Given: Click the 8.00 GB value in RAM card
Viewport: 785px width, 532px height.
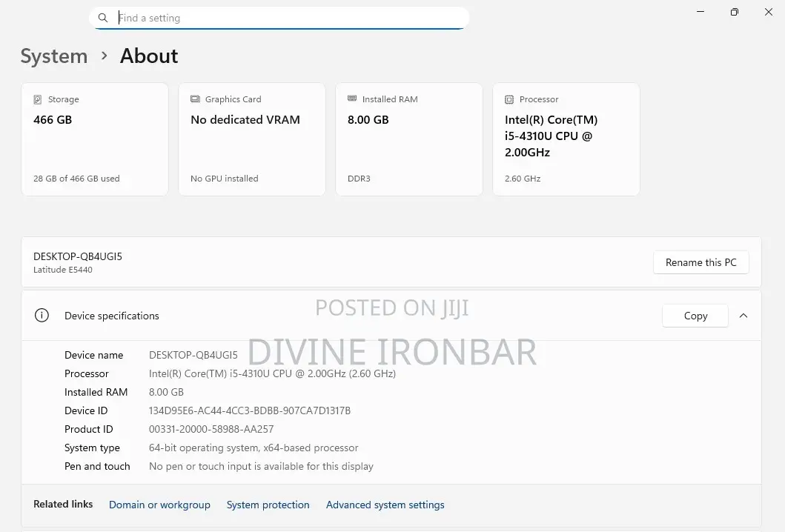Looking at the screenshot, I should 368,120.
